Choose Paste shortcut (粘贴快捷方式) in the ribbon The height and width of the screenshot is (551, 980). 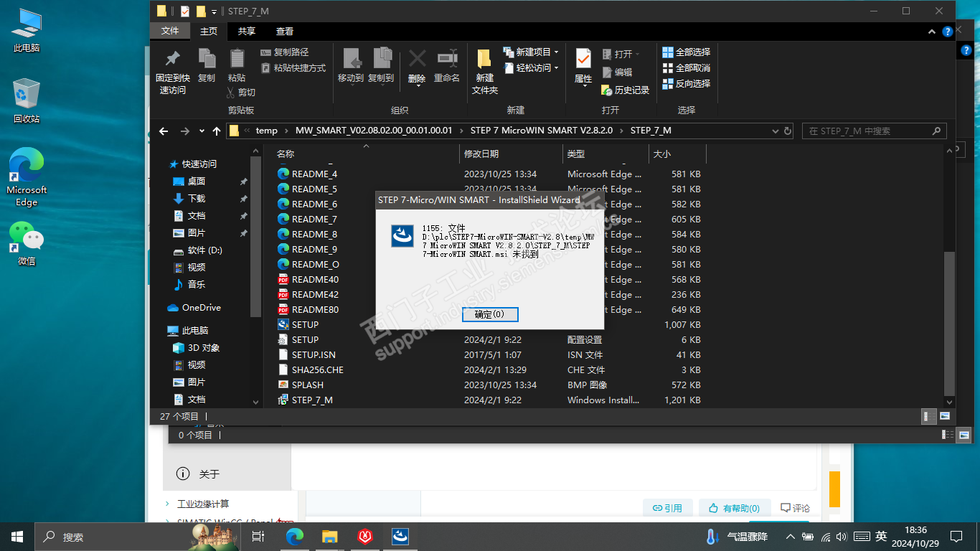(293, 68)
